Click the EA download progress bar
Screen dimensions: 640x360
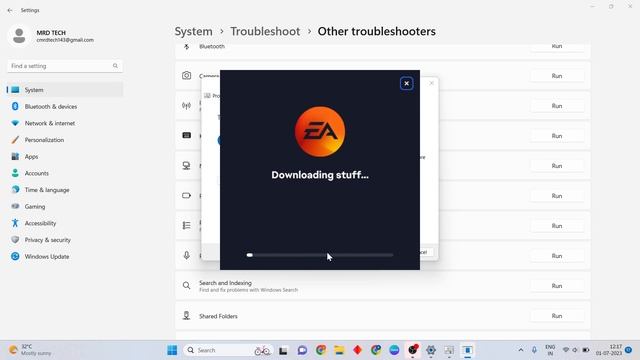[320, 255]
